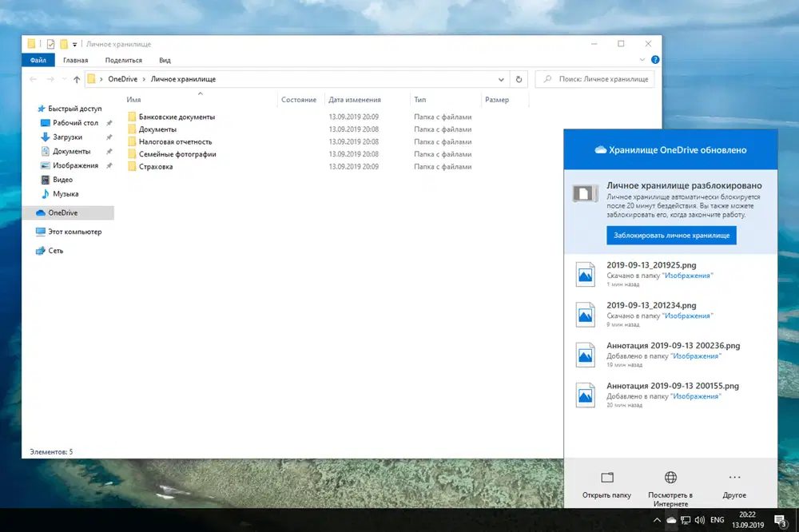Click the OneDrive cloud icon in system tray
The height and width of the screenshot is (532, 799).
(x=671, y=519)
